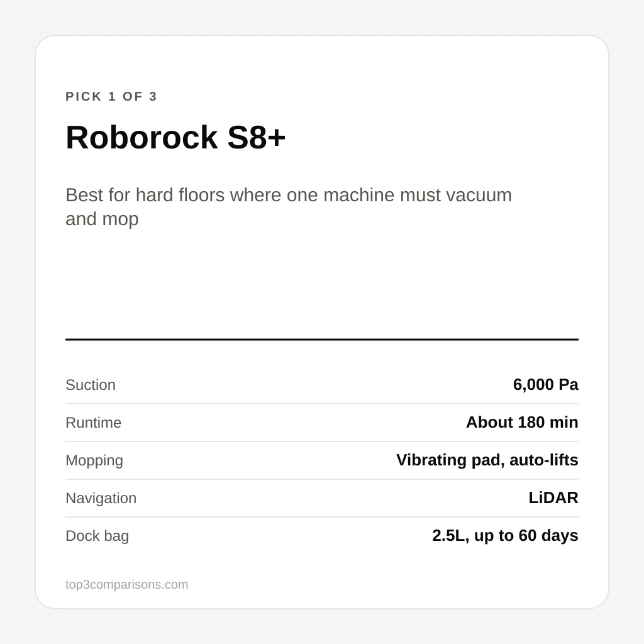
Task: Click the 'Navigation' row label
Action: coord(101,498)
